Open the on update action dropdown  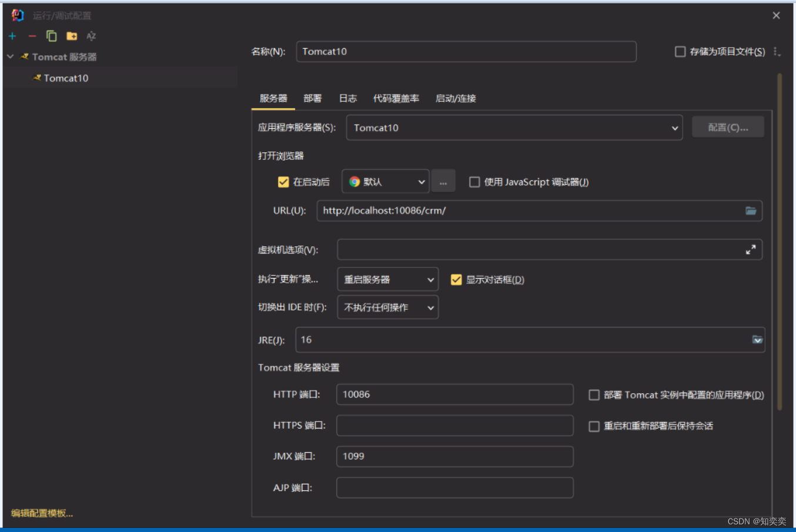pyautogui.click(x=388, y=280)
